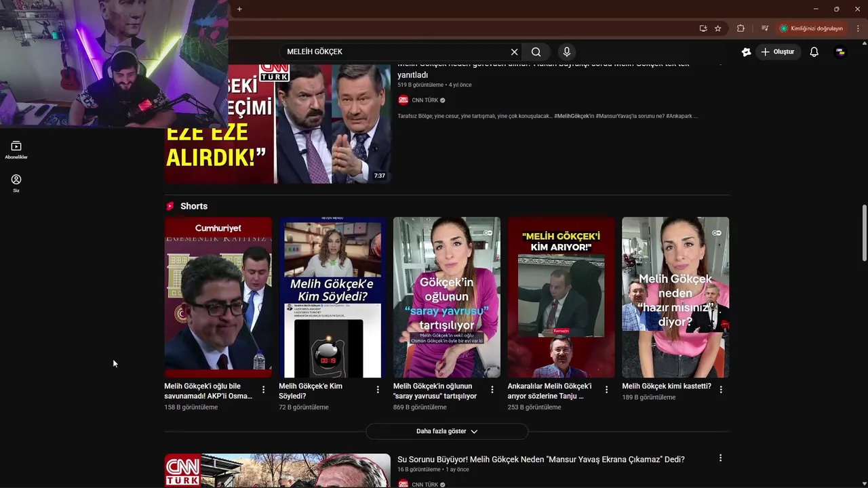
Task: Click the Kimliğinizi doğrulayın profile chip
Action: pos(812,28)
